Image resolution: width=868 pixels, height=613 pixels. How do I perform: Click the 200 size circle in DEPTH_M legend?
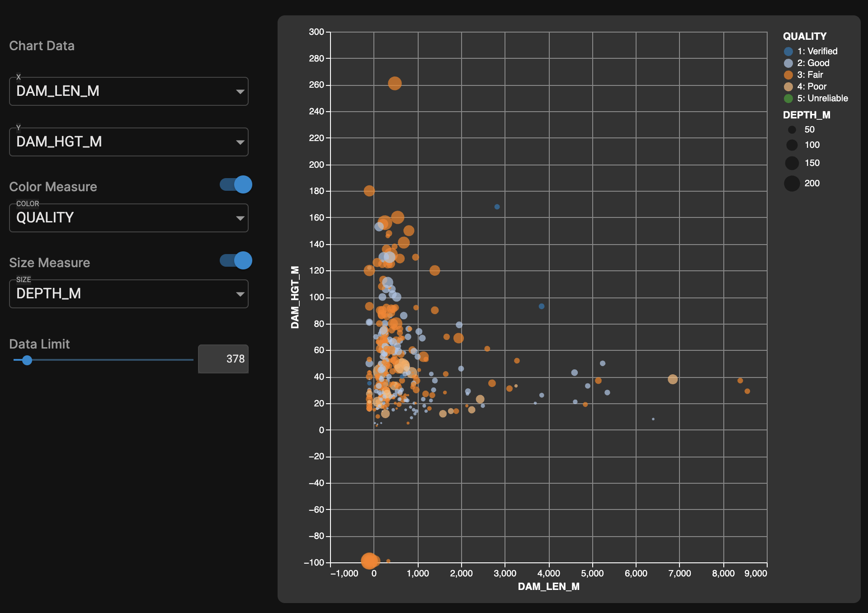click(x=792, y=183)
